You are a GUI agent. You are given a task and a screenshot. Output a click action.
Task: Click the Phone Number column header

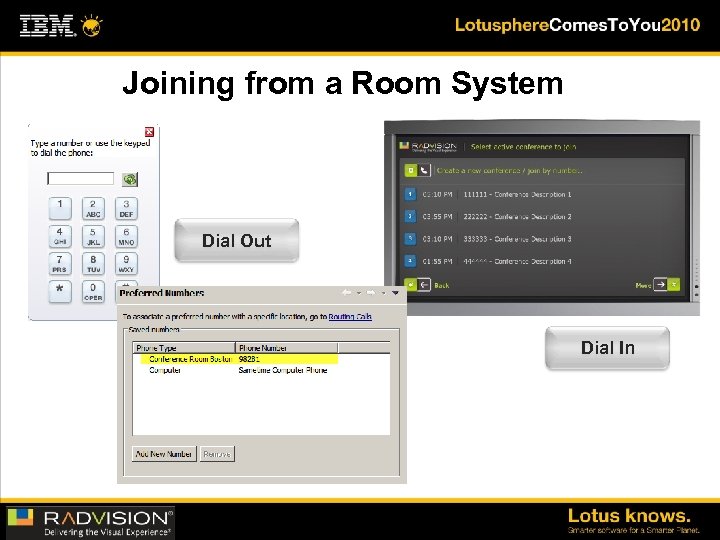point(287,348)
